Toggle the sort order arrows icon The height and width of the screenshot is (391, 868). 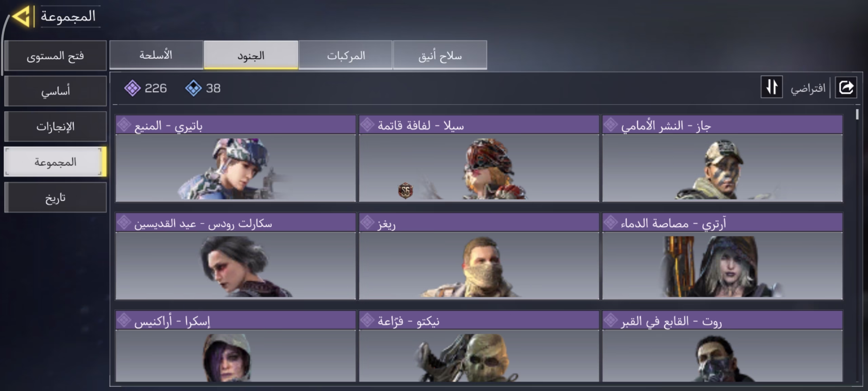[x=772, y=87]
